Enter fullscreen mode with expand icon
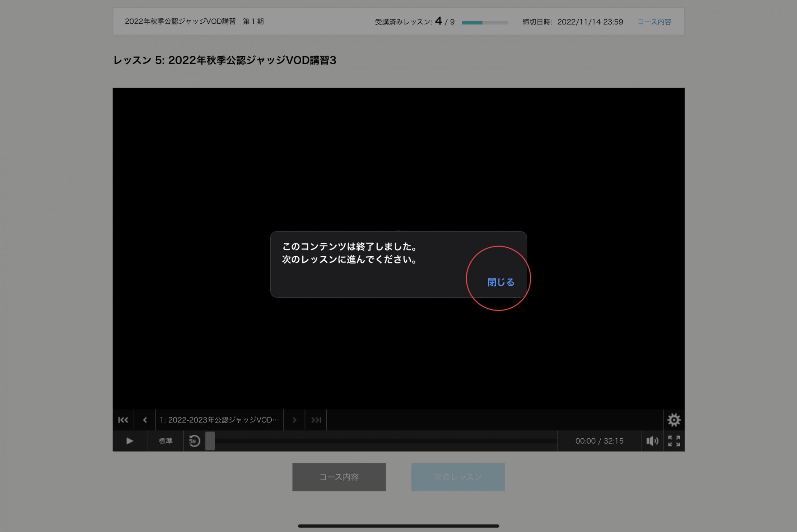Screen dimensions: 797x532 pyautogui.click(x=674, y=441)
